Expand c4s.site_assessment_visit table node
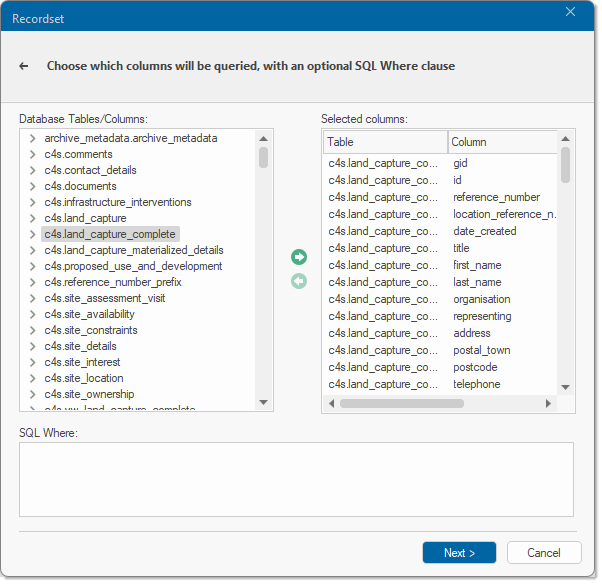 tap(33, 298)
